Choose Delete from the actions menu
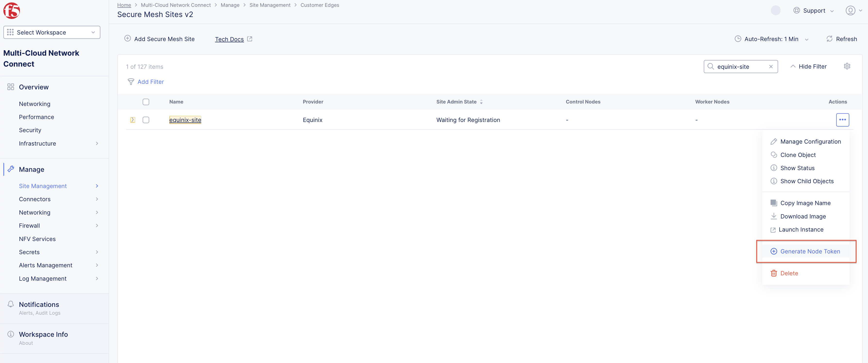This screenshot has width=868, height=363. 789,273
